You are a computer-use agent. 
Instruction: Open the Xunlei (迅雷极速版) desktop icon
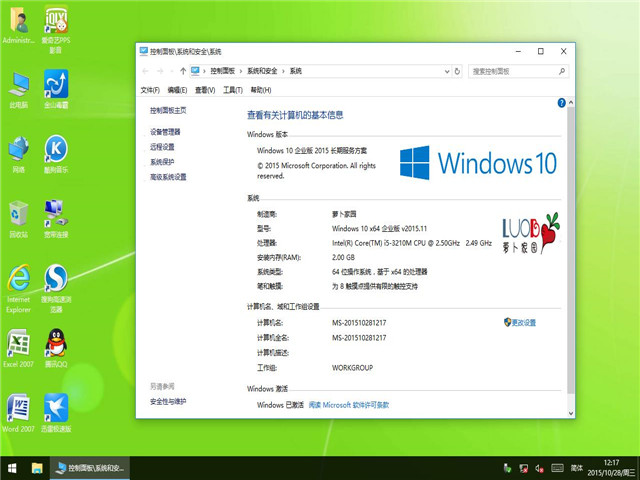(x=56, y=413)
